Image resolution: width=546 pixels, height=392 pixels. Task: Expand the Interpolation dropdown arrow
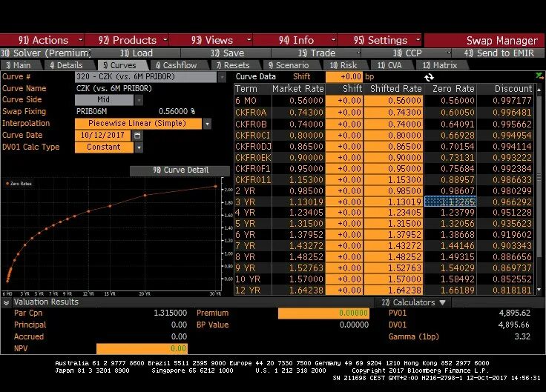[x=207, y=124]
